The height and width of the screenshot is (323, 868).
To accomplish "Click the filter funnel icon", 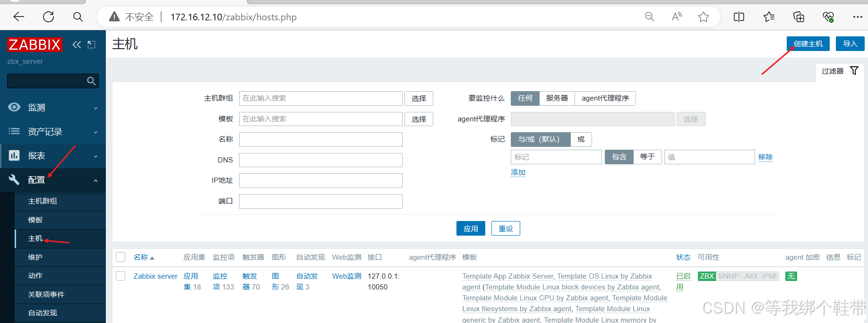I will click(x=854, y=70).
